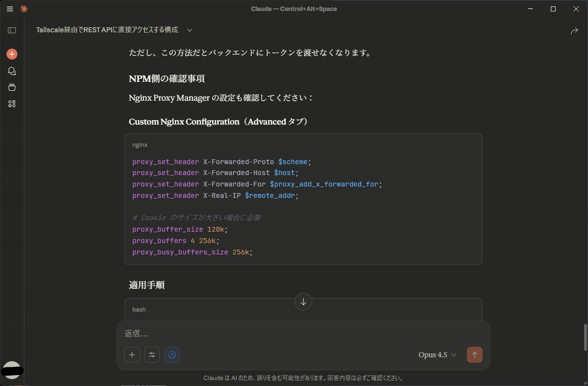
Task: Start a new chat with the orange plus icon
Action: point(12,54)
